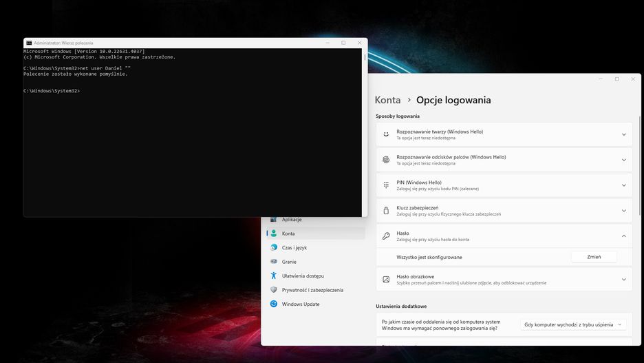
Task: Expand the Klucz zabezpieczeń section
Action: coord(623,211)
